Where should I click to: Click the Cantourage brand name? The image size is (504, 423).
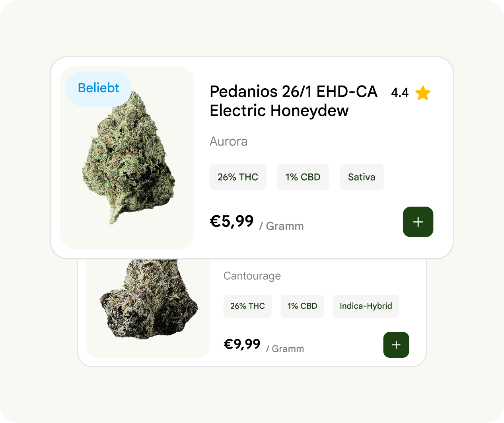click(252, 276)
